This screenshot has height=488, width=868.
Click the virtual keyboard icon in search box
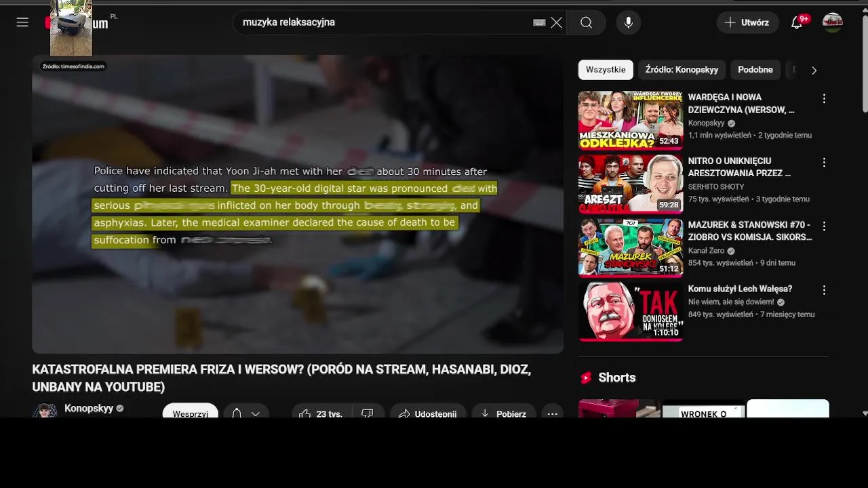tap(539, 22)
